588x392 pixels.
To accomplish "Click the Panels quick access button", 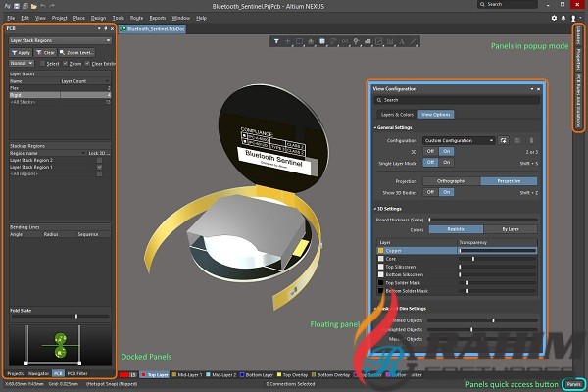I will click(573, 384).
